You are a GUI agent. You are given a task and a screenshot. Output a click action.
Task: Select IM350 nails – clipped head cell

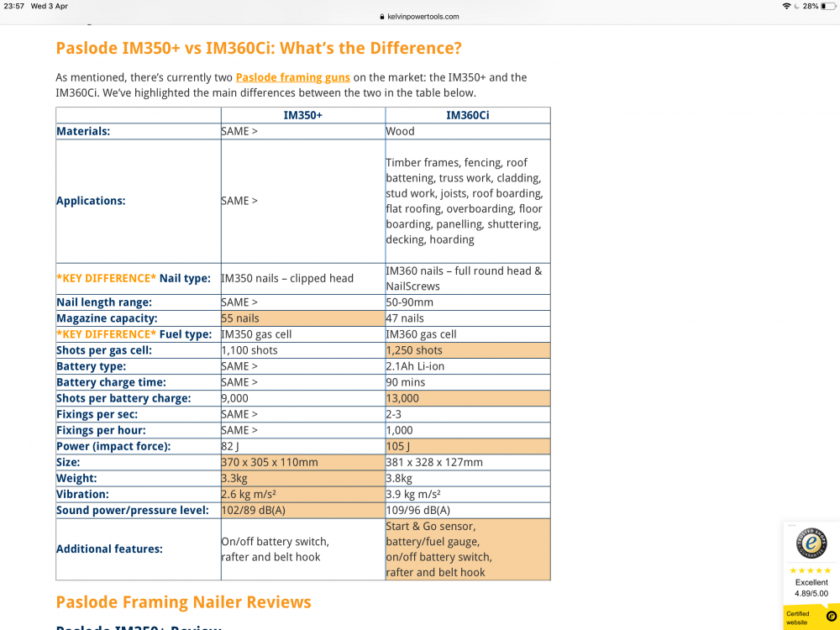(x=302, y=279)
